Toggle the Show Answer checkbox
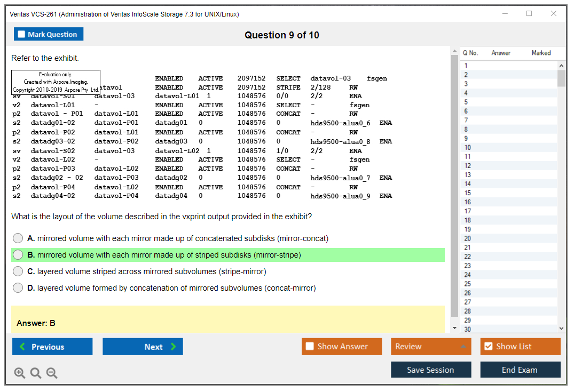Image resolution: width=574 pixels, height=392 pixels. coord(310,347)
